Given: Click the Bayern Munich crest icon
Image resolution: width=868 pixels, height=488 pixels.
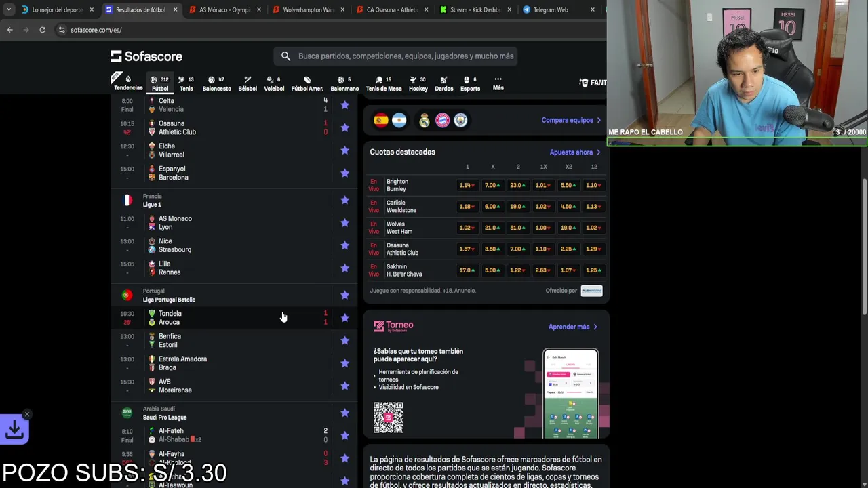Looking at the screenshot, I should tap(442, 121).
